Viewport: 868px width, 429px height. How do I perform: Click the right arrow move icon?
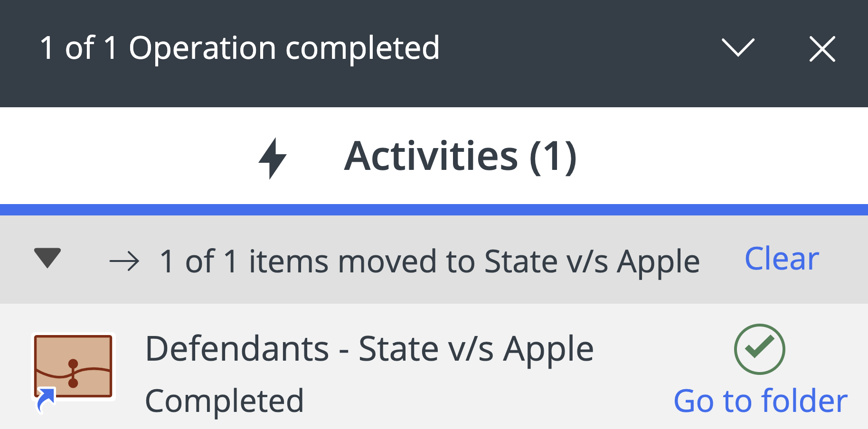(124, 261)
